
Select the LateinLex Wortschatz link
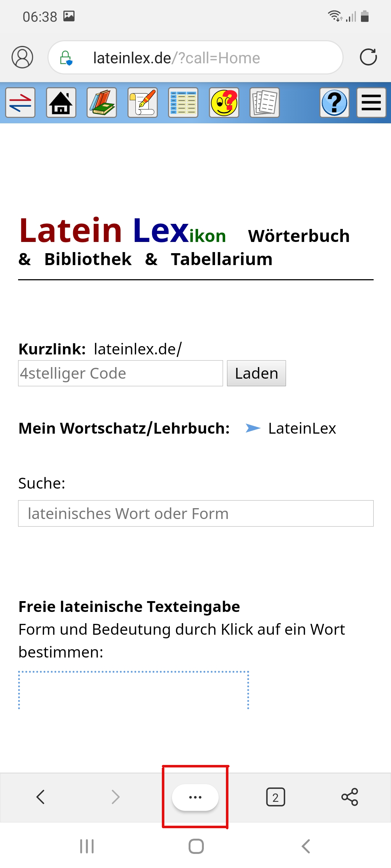[302, 429]
